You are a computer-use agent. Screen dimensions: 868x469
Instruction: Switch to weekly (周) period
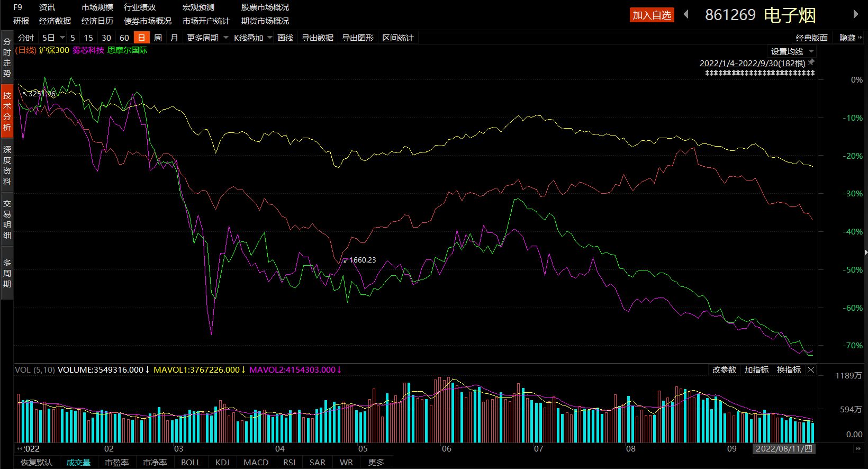[x=158, y=38]
